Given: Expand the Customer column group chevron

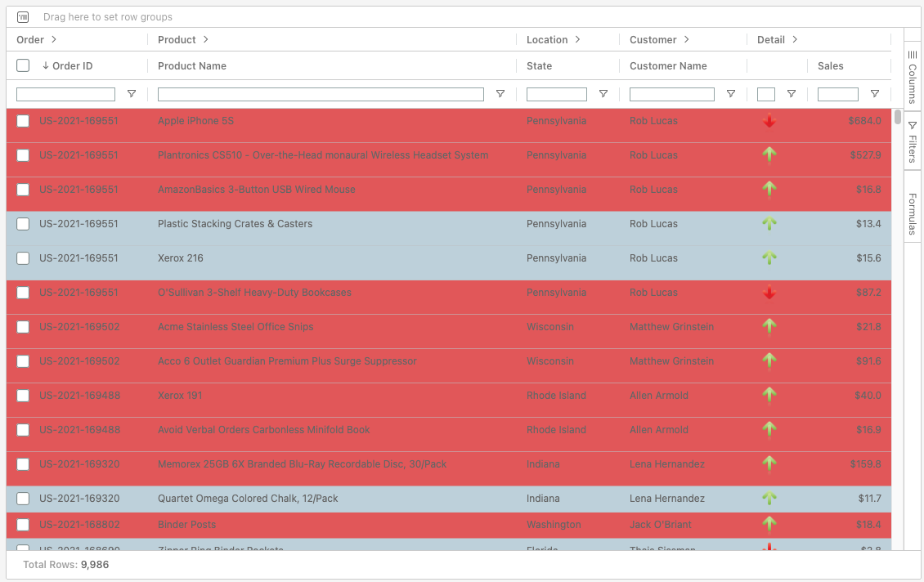Looking at the screenshot, I should pos(686,39).
